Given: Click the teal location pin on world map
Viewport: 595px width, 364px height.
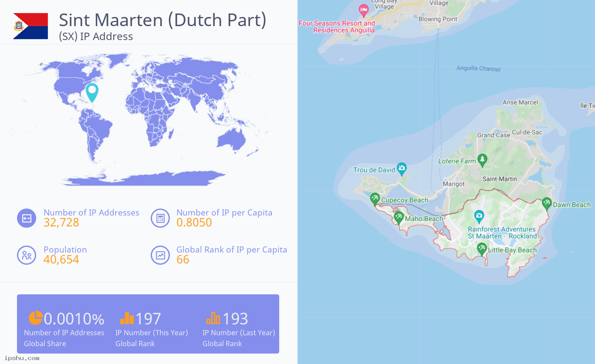Looking at the screenshot, I should (92, 93).
